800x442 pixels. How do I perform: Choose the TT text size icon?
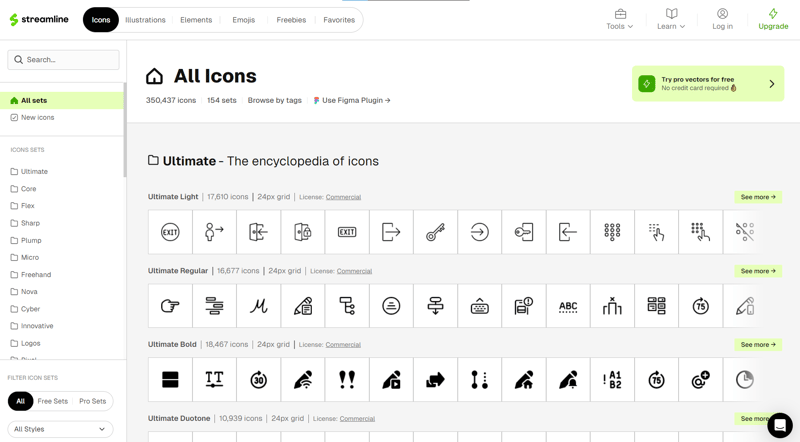click(x=214, y=380)
